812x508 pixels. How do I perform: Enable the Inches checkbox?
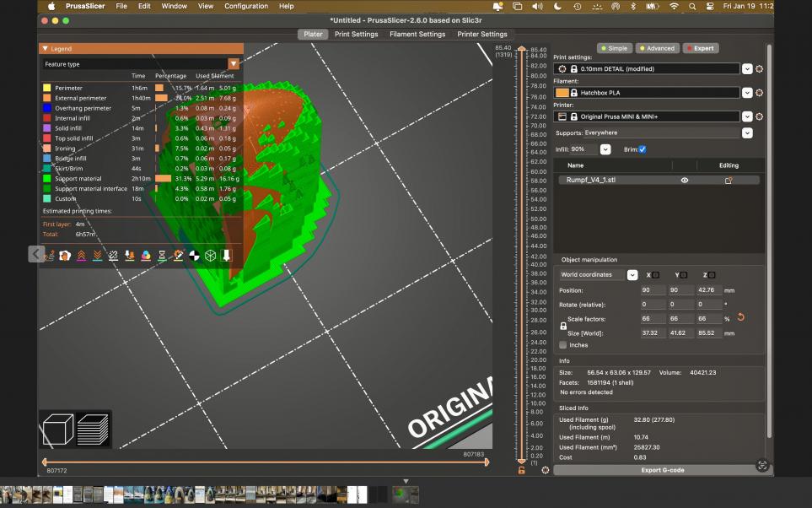coord(563,344)
